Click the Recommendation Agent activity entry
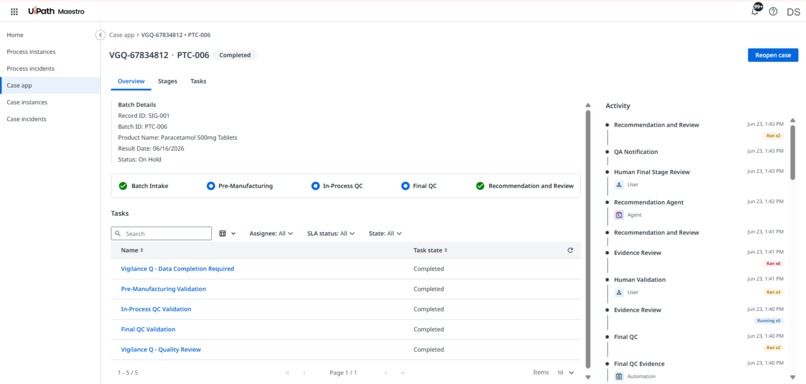The height and width of the screenshot is (384, 806). [x=649, y=202]
